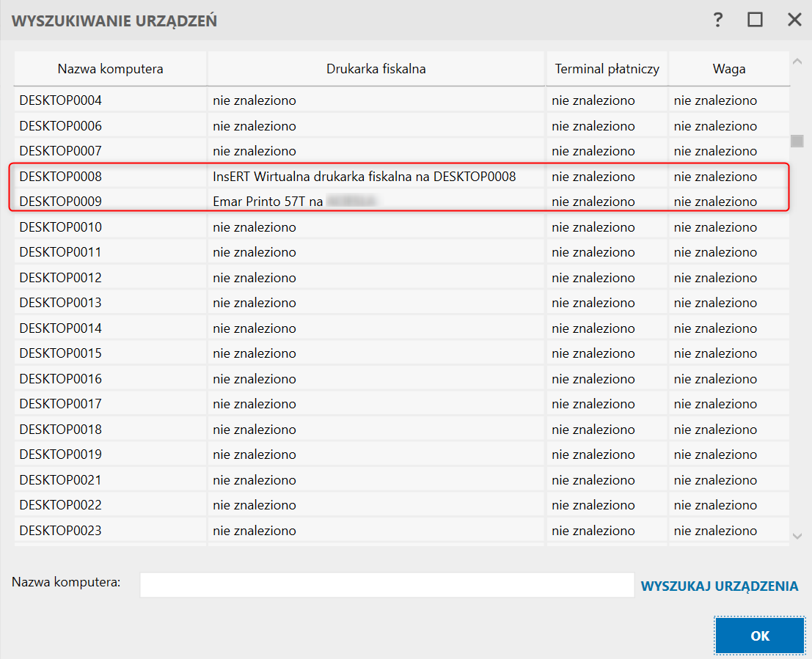
Task: Select the DESKTOP0017 row
Action: click(402, 404)
